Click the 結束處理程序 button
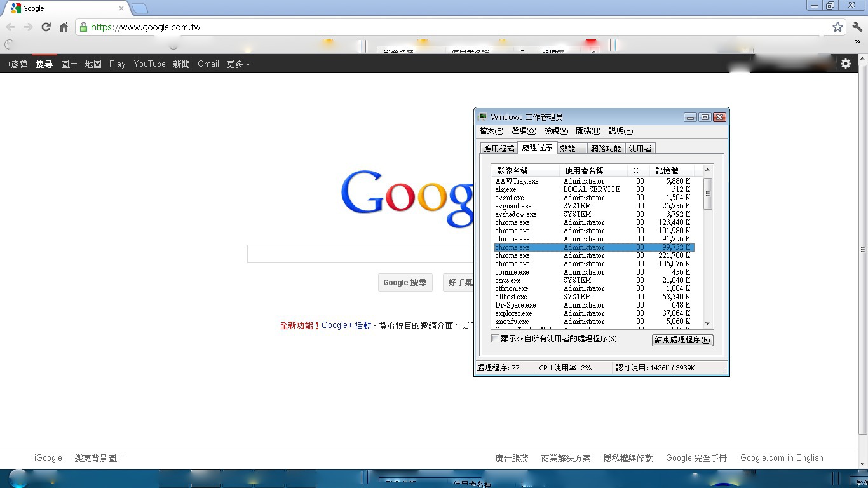 click(682, 340)
